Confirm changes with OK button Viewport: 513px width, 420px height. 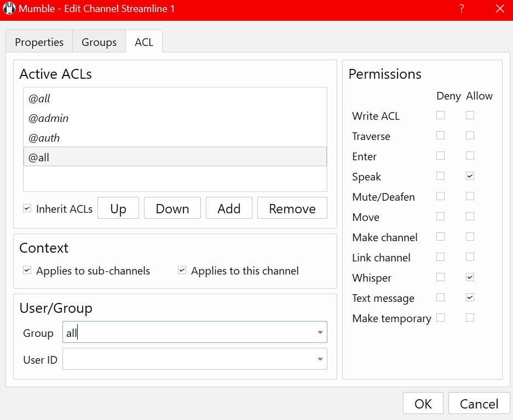[423, 404]
